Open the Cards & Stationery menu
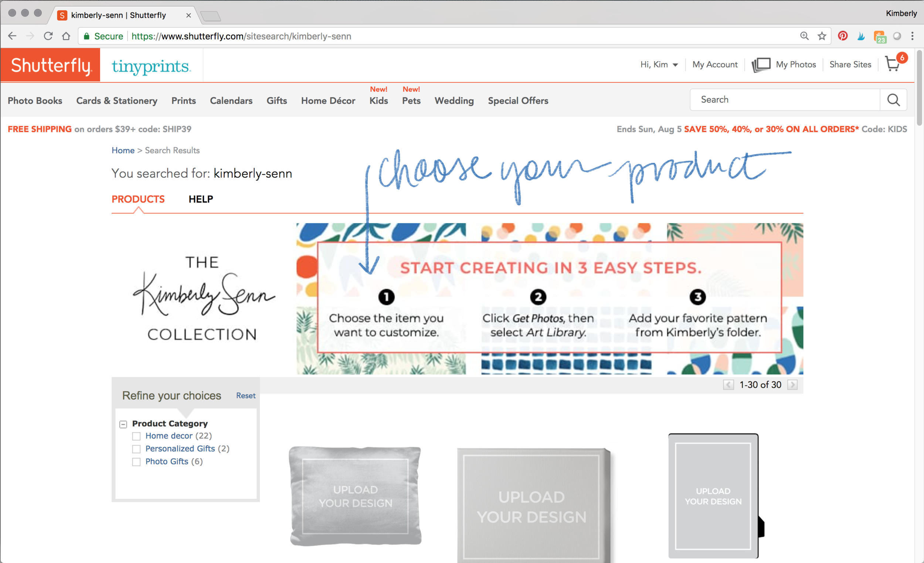Image resolution: width=924 pixels, height=563 pixels. [117, 100]
